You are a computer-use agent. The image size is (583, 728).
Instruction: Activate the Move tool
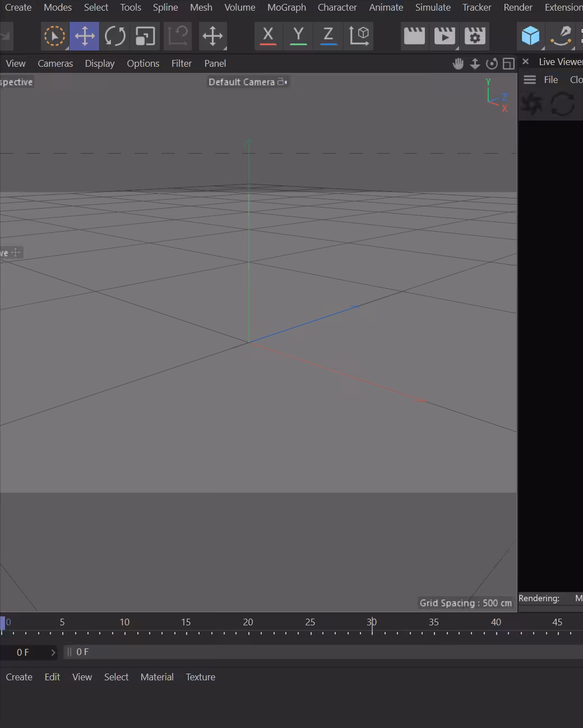point(85,36)
